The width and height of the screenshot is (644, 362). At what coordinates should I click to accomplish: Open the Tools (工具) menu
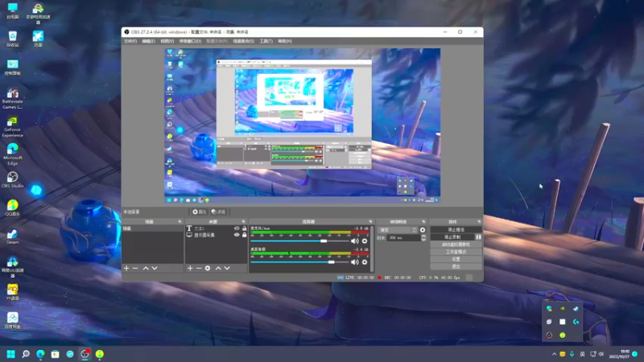click(x=266, y=41)
